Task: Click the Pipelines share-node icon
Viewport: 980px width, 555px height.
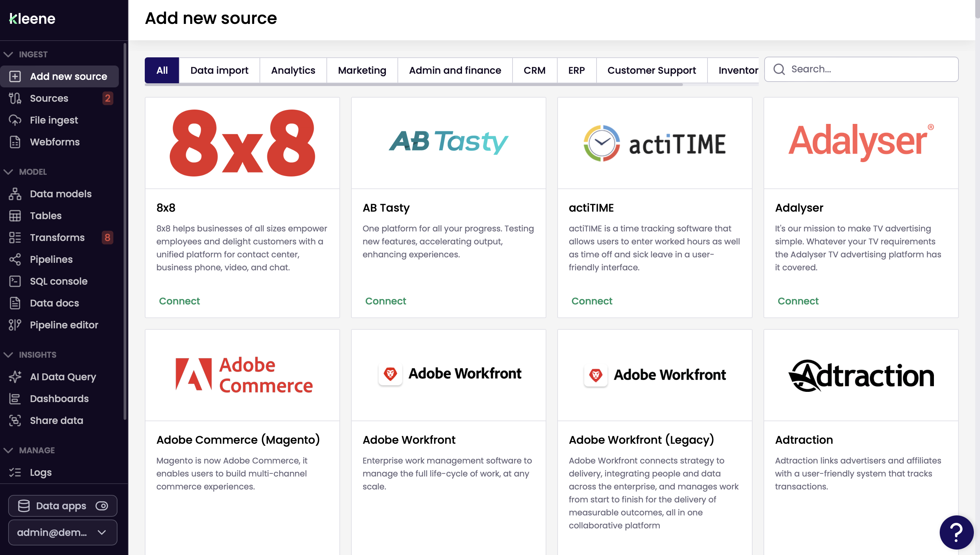Action: coord(15,260)
